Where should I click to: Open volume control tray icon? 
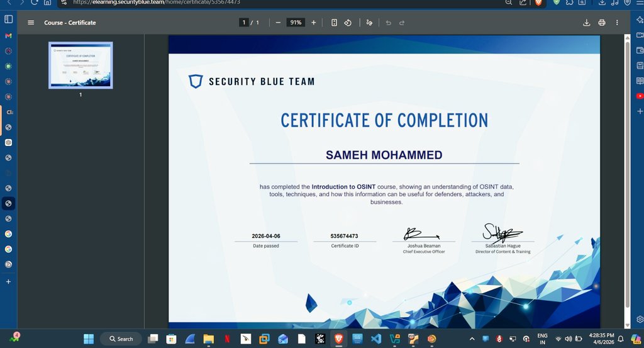coord(569,339)
